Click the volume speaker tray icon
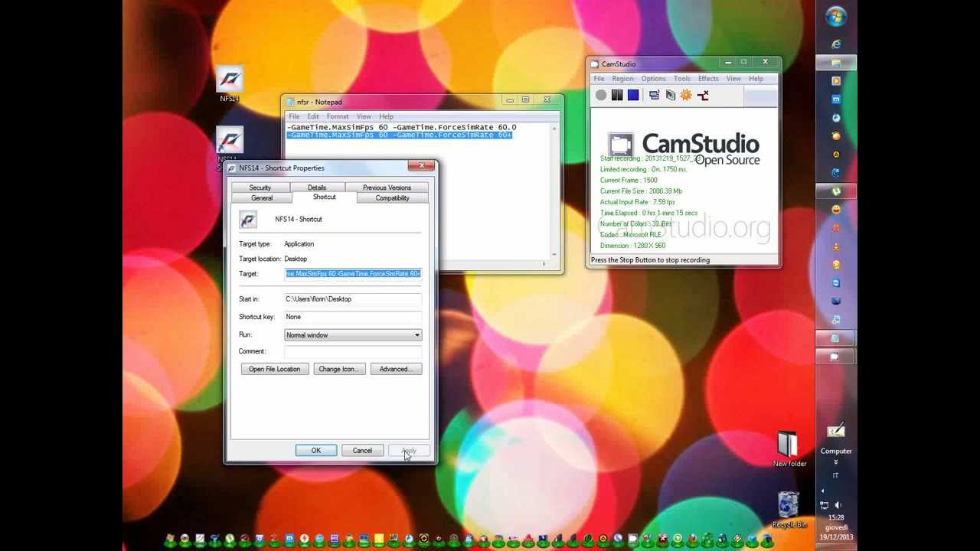 coord(838,505)
